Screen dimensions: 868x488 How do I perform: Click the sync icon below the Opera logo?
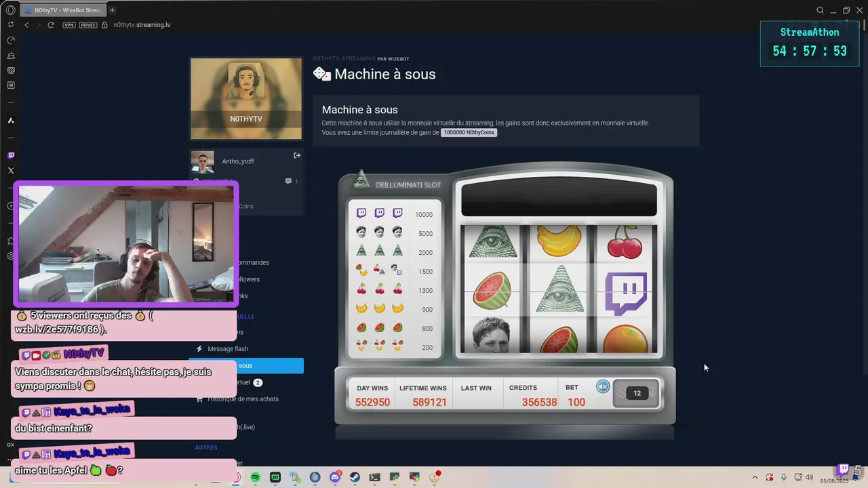point(10,25)
